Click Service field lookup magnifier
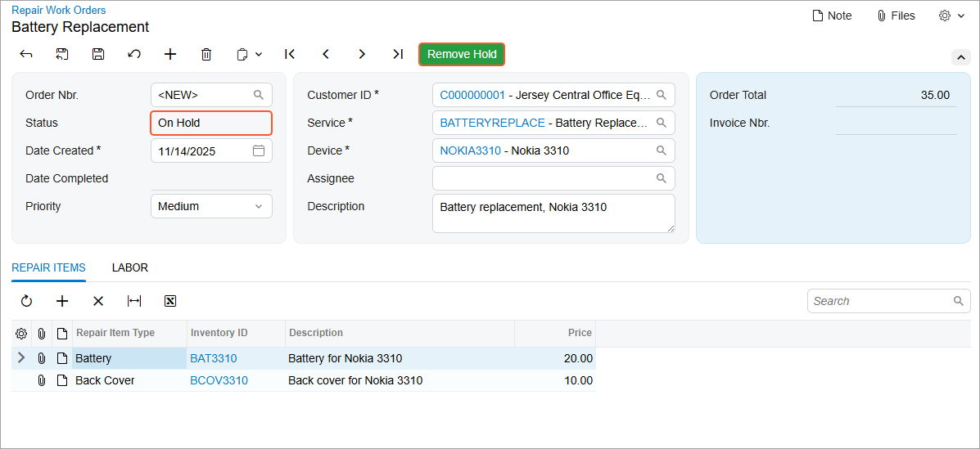 [662, 123]
